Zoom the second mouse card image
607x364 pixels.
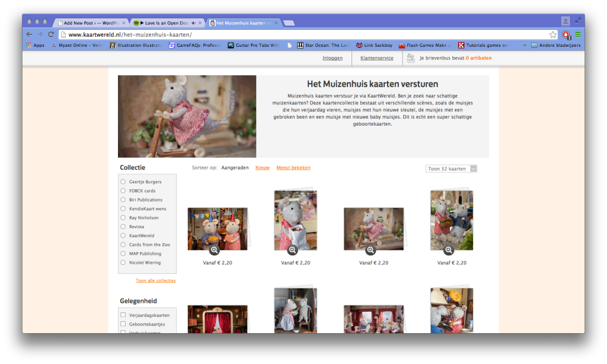[292, 251]
